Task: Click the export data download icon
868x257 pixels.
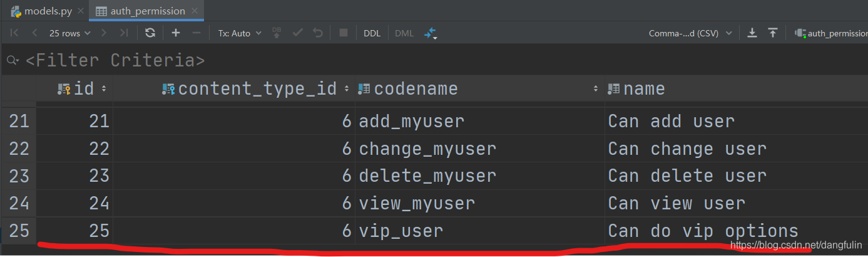Action: 752,33
